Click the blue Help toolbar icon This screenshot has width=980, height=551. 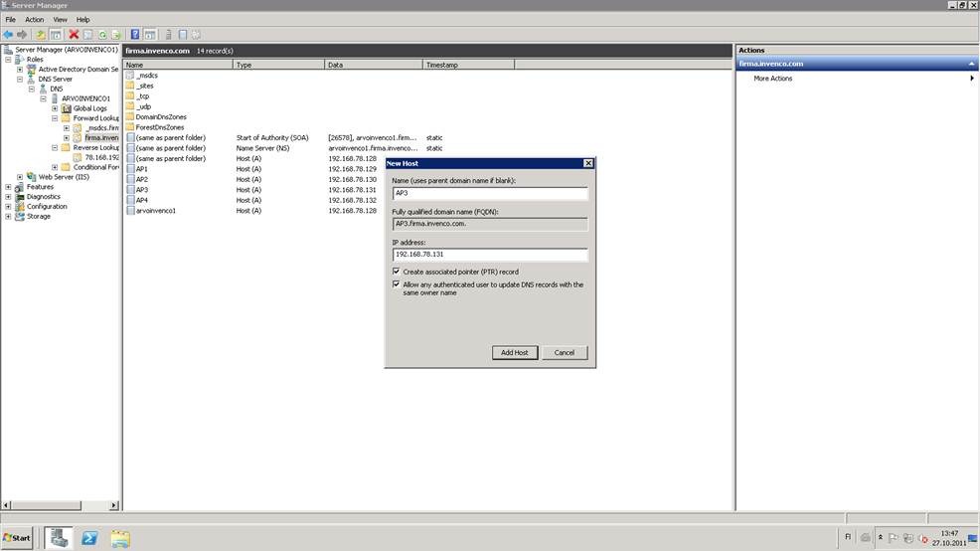[135, 35]
